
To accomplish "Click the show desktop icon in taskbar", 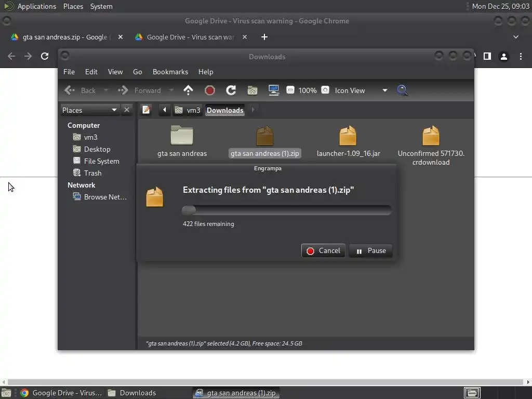I will click(x=6, y=393).
